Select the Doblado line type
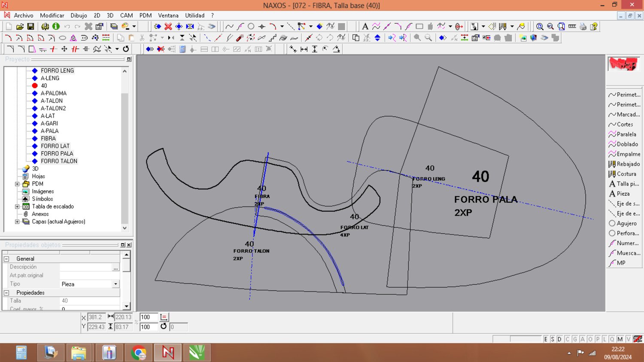The width and height of the screenshot is (644, 362). coord(624,144)
